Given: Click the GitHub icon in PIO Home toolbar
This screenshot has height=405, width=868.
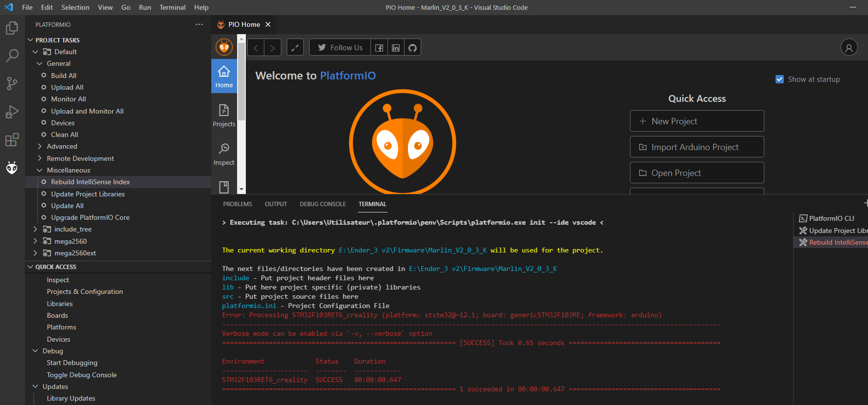Looking at the screenshot, I should (412, 48).
